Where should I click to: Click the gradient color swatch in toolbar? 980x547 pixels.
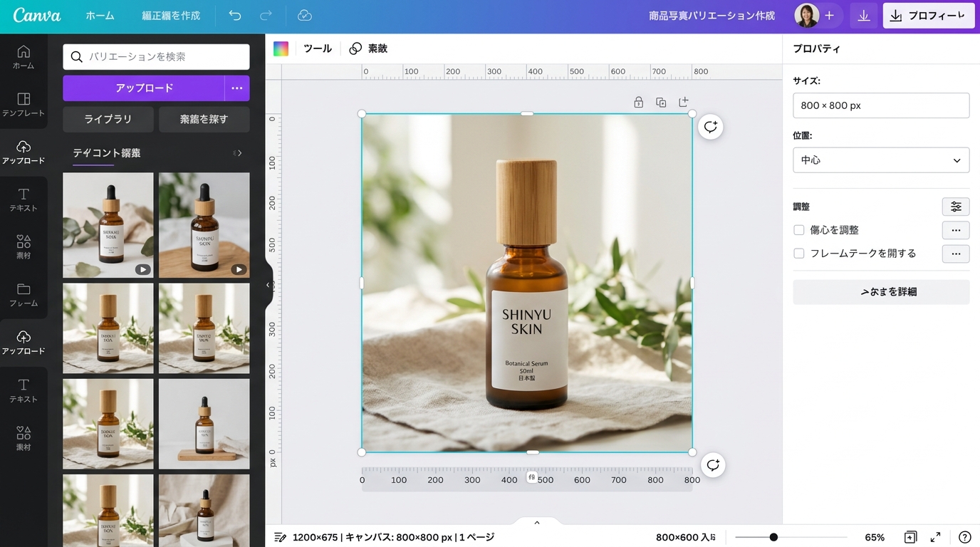(x=281, y=48)
